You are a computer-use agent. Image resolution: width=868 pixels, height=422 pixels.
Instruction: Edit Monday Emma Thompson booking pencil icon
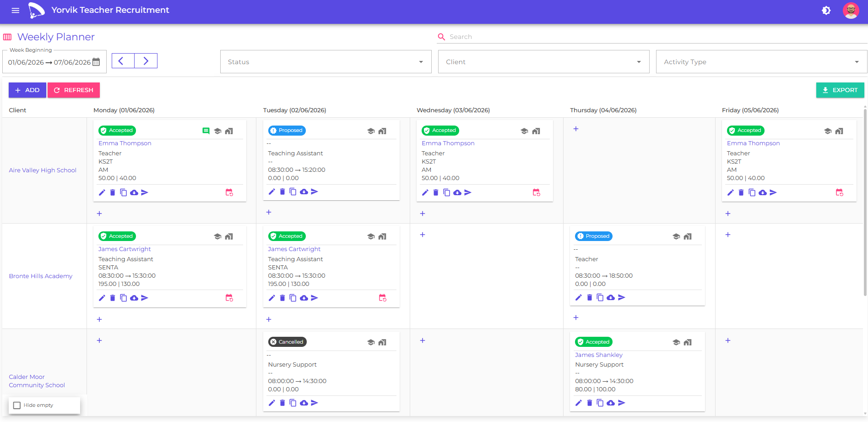(x=102, y=192)
